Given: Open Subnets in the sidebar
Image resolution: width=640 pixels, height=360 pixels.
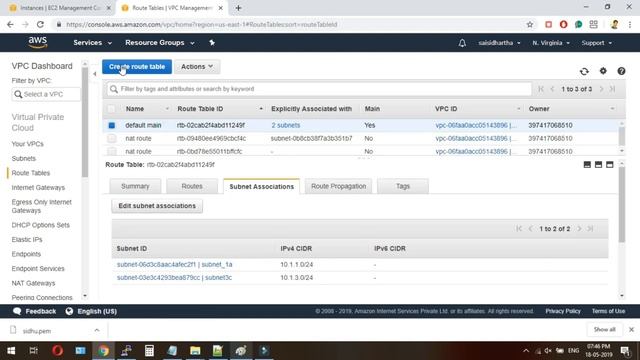Looking at the screenshot, I should coord(24,158).
